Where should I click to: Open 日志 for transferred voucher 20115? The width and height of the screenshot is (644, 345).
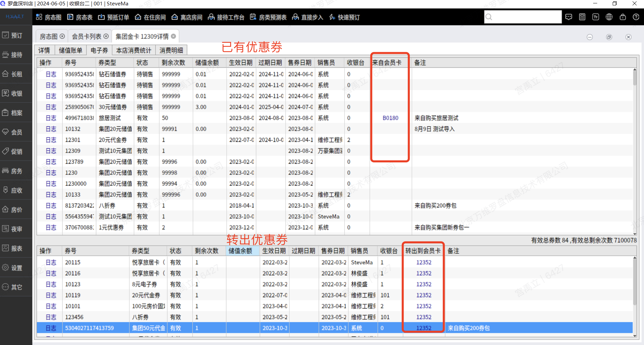[51, 262]
